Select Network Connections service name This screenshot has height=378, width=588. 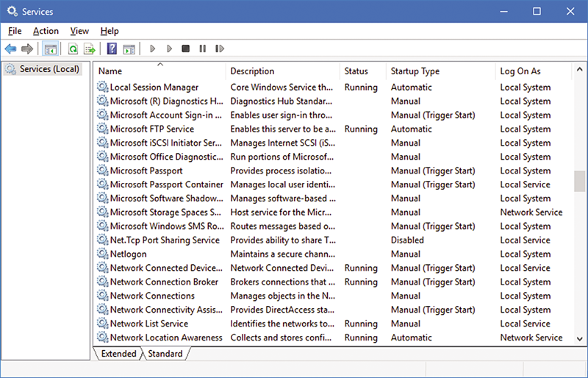click(152, 296)
